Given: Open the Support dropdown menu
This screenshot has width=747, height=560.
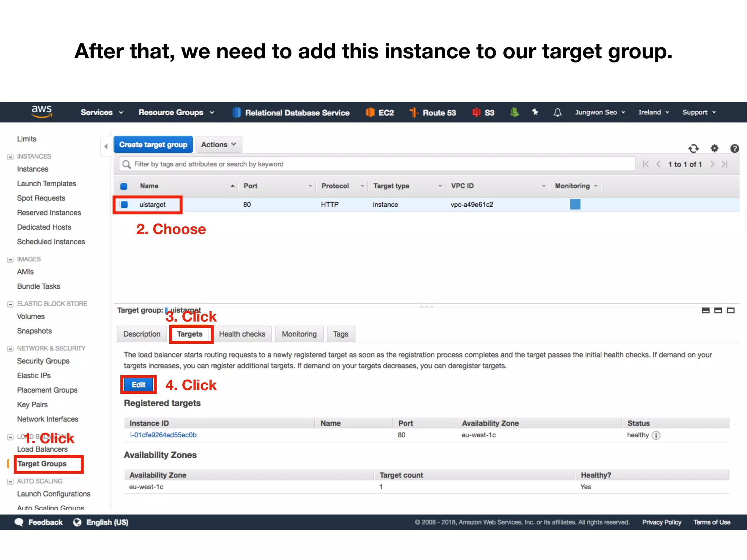Looking at the screenshot, I should coord(699,112).
